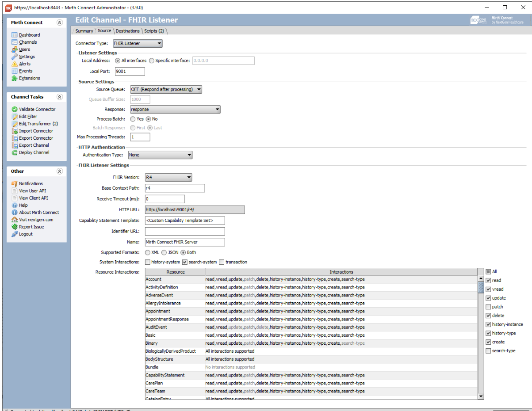Click the Report Issue bug icon
Screen dimensions: 532x411
(15, 227)
